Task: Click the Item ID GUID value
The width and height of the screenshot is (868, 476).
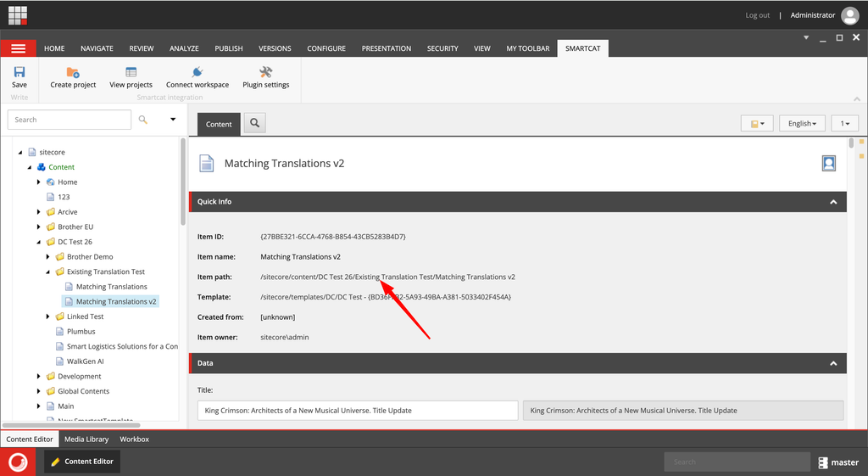Action: (x=332, y=237)
